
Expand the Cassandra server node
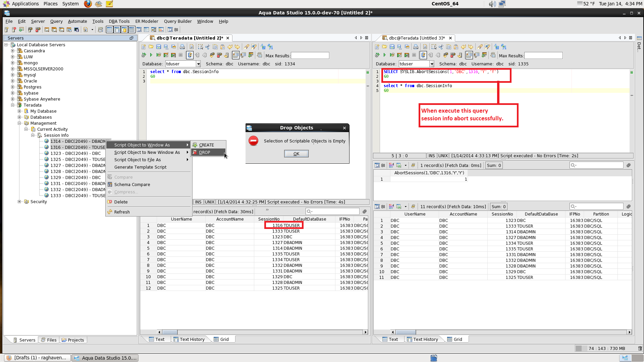click(13, 51)
